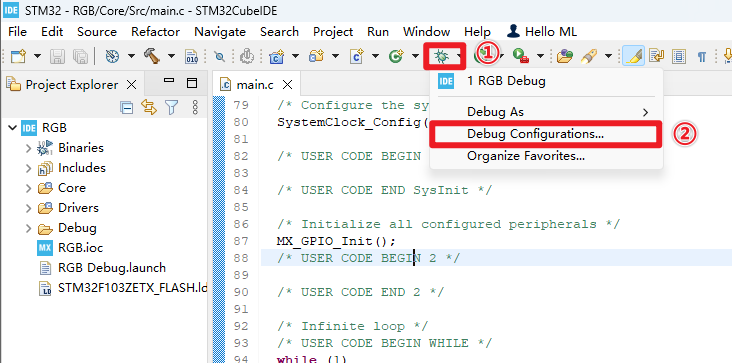Minimize the Project Explorer panel
The image size is (732, 363).
(169, 81)
